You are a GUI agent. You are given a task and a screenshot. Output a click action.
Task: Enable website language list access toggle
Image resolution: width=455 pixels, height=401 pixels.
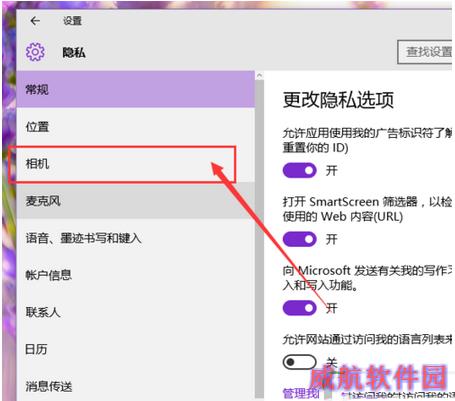pyautogui.click(x=299, y=362)
